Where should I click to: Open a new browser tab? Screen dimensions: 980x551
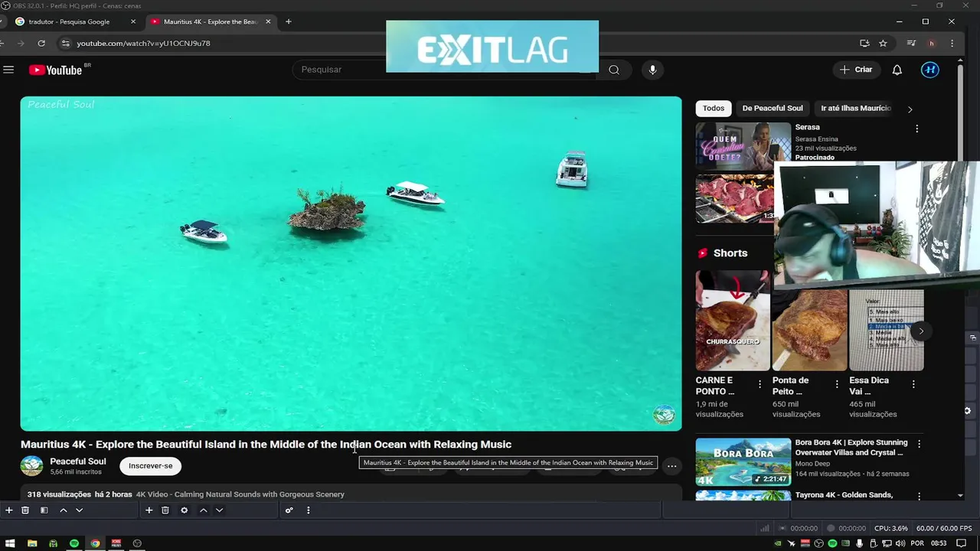click(x=289, y=21)
